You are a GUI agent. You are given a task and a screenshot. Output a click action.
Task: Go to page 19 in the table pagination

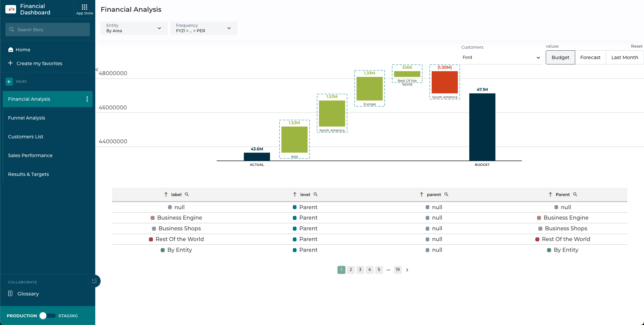[397, 270]
